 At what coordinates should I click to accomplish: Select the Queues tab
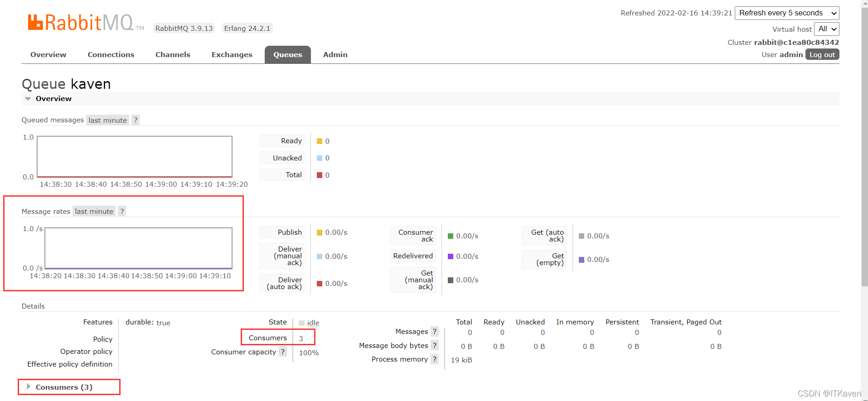pos(288,54)
